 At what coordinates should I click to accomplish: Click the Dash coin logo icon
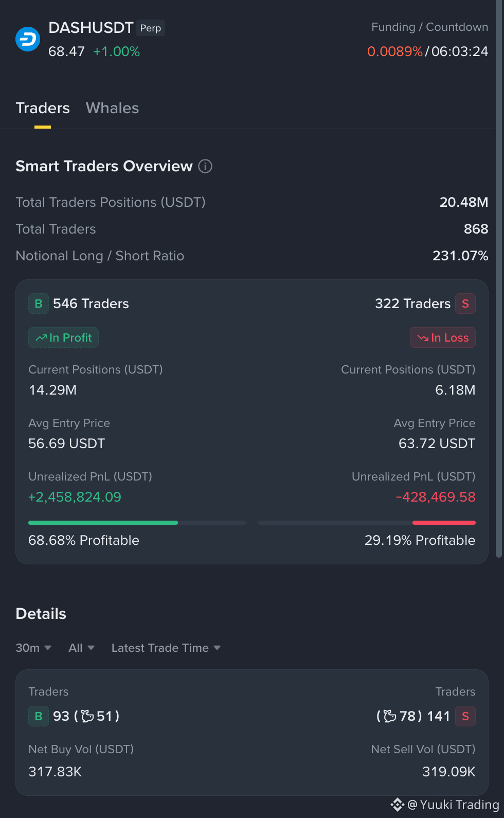point(28,39)
